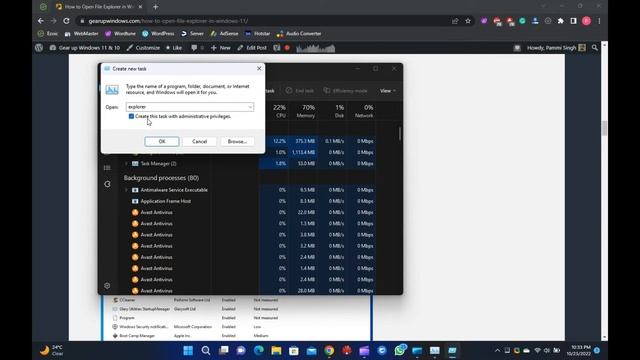Sort by the CPU column header
The width and height of the screenshot is (640, 360).
coord(280,111)
